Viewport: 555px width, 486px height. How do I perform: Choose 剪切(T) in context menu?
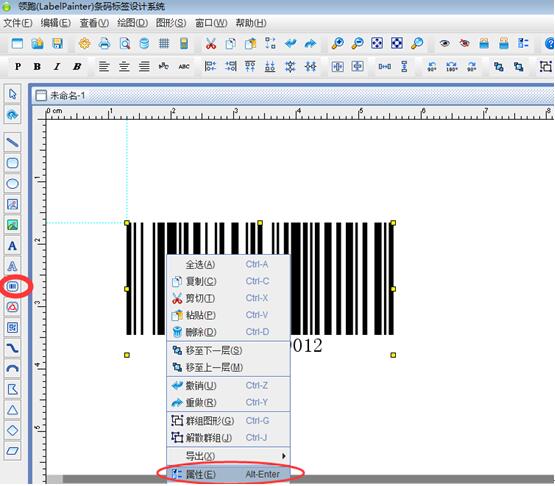tap(228, 298)
